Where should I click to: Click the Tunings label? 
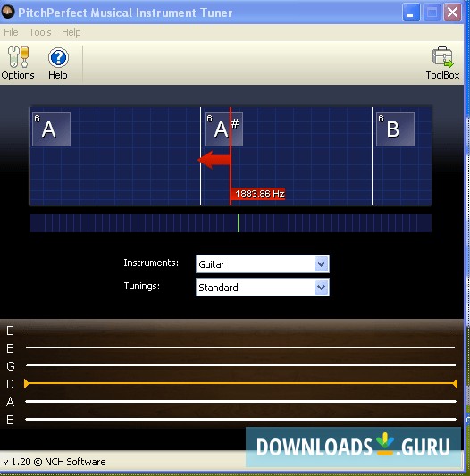141,286
